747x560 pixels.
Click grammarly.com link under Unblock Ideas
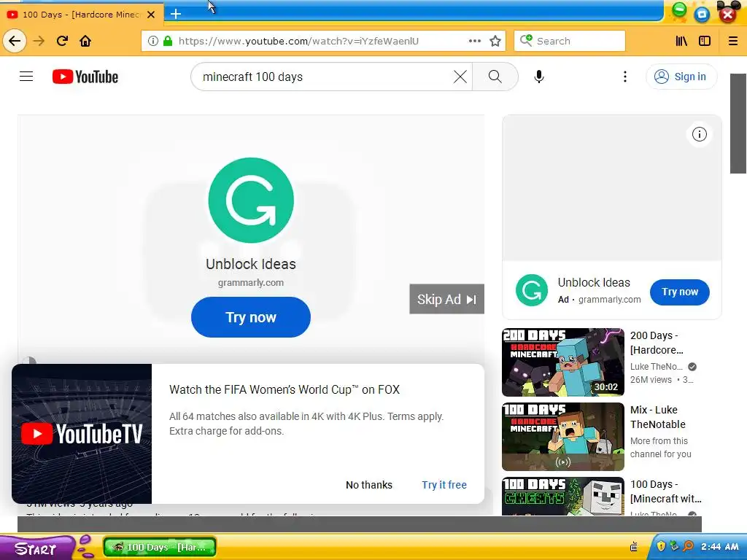point(251,283)
